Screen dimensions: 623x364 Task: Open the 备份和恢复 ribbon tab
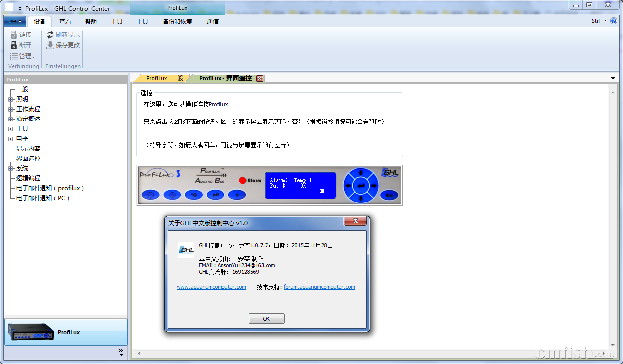177,21
